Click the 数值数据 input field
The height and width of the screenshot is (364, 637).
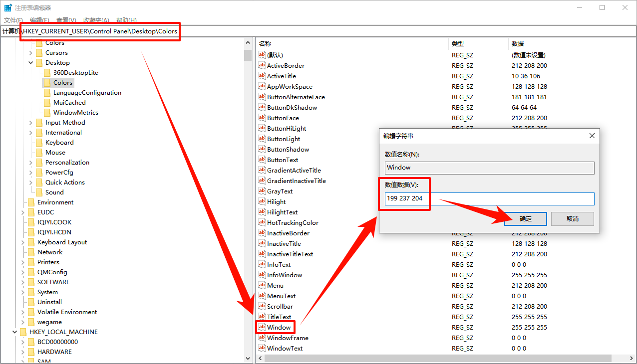(489, 198)
